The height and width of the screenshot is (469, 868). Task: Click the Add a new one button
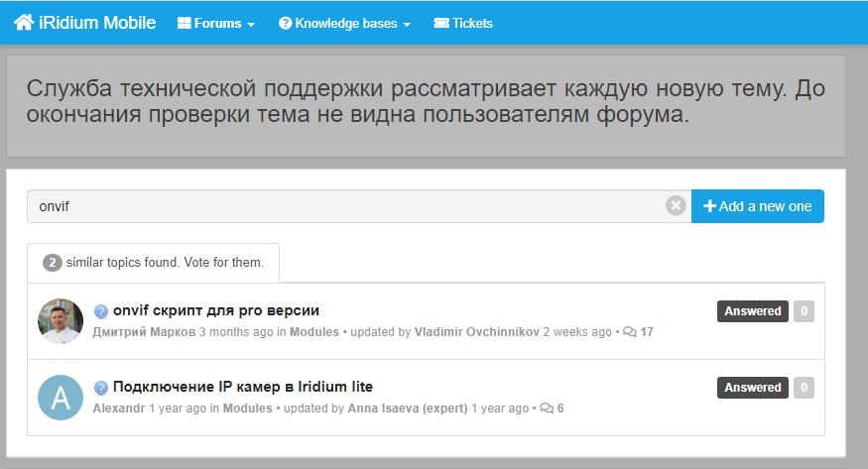click(757, 206)
